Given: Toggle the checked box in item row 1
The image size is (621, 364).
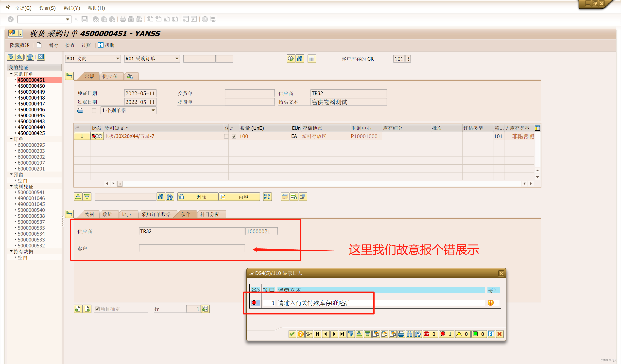Looking at the screenshot, I should click(234, 136).
